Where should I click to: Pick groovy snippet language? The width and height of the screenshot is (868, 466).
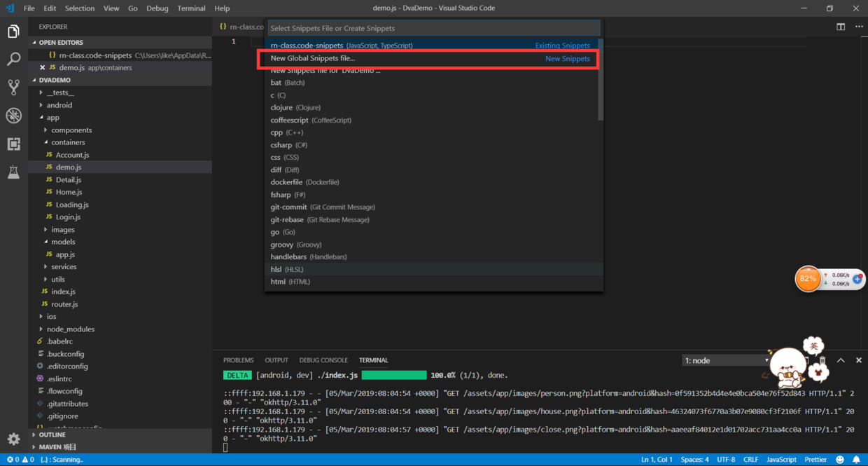pyautogui.click(x=430, y=245)
